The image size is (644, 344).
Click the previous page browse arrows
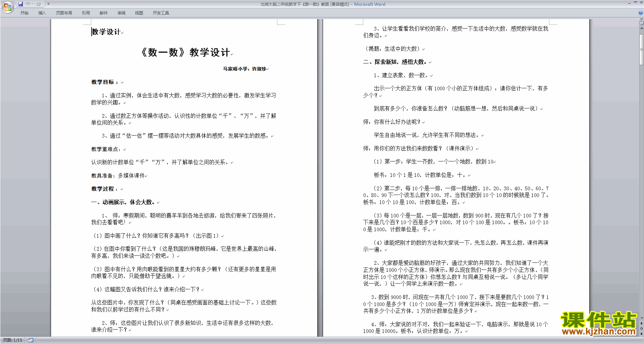point(642,323)
